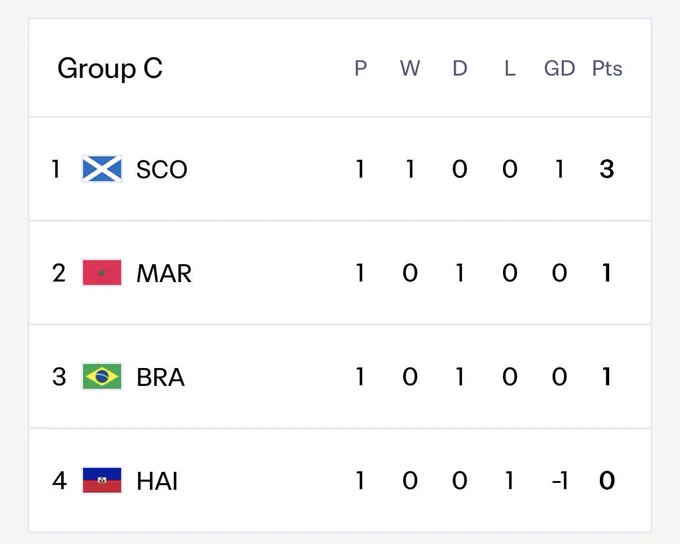Image resolution: width=680 pixels, height=544 pixels.
Task: Click Scotland's bold 3 points value
Action: 607,169
